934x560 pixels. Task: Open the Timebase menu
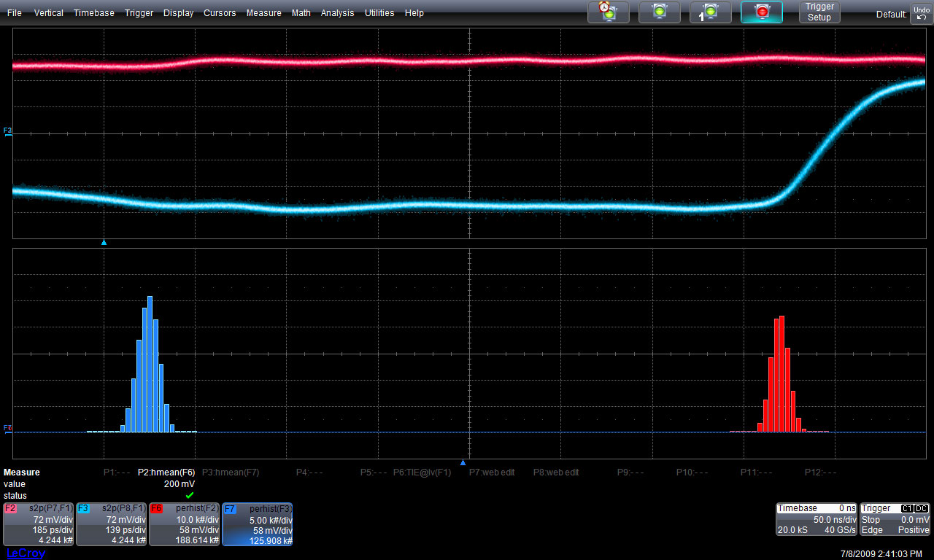coord(93,13)
